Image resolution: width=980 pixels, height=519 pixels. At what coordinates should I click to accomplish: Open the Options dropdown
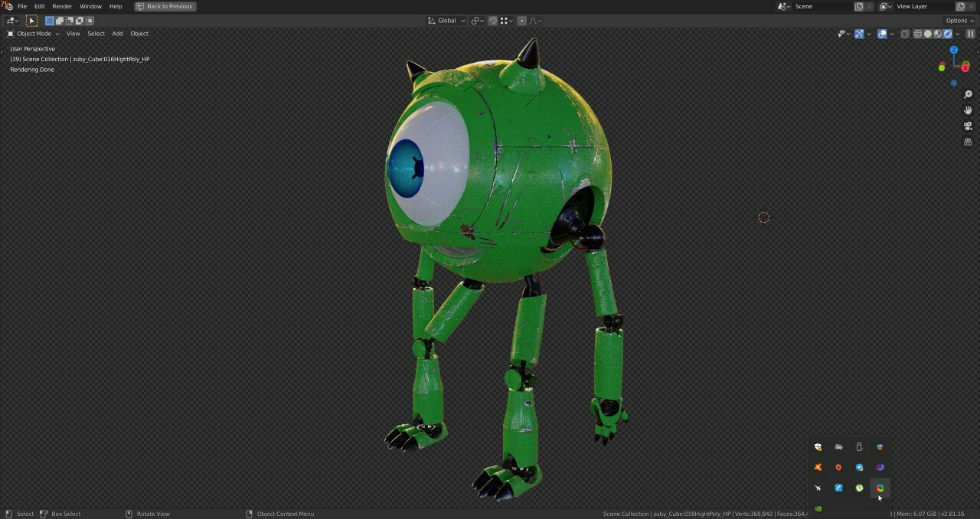(960, 21)
